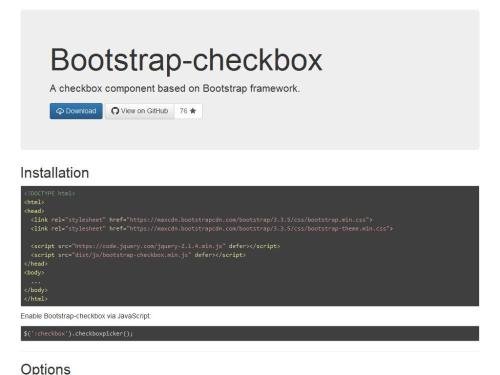Click the blue Download button
500x375 pixels.
click(76, 111)
